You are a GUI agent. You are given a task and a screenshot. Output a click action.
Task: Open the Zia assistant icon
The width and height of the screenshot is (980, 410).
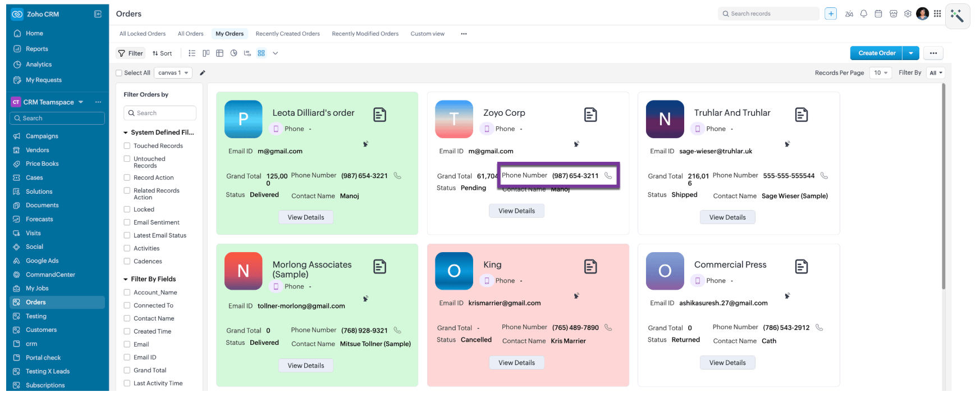[849, 14]
